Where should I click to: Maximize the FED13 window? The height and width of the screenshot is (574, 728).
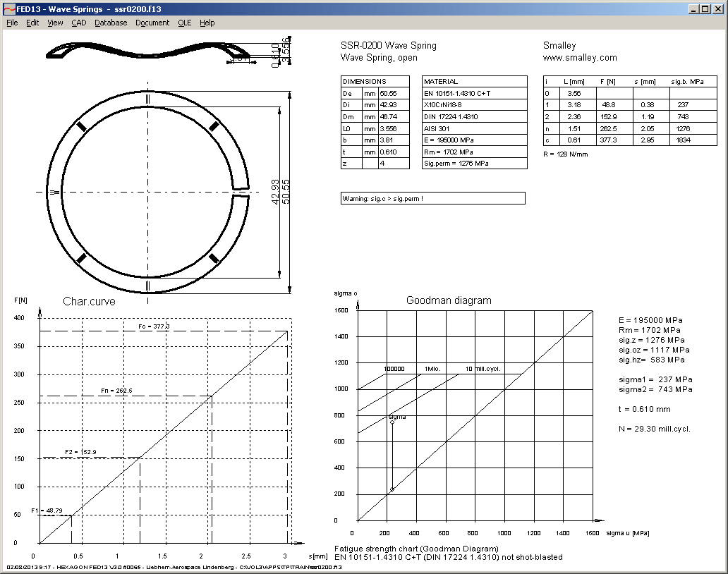[x=705, y=9]
